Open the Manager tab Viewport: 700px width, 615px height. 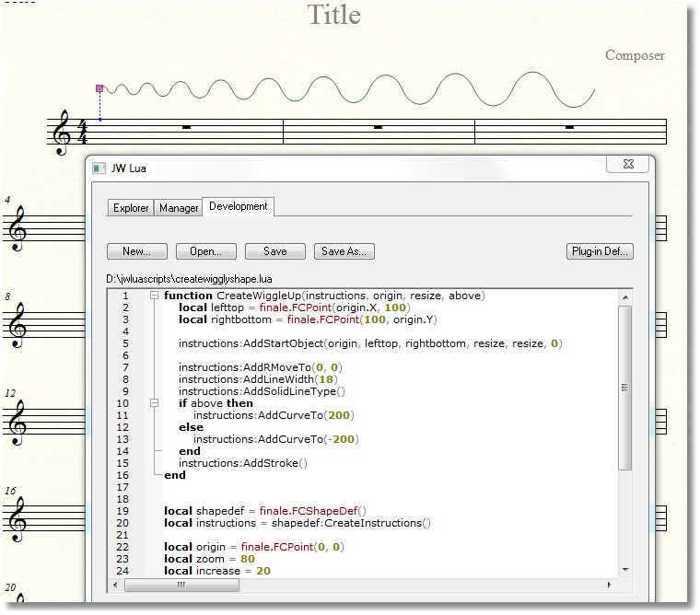[x=179, y=208]
